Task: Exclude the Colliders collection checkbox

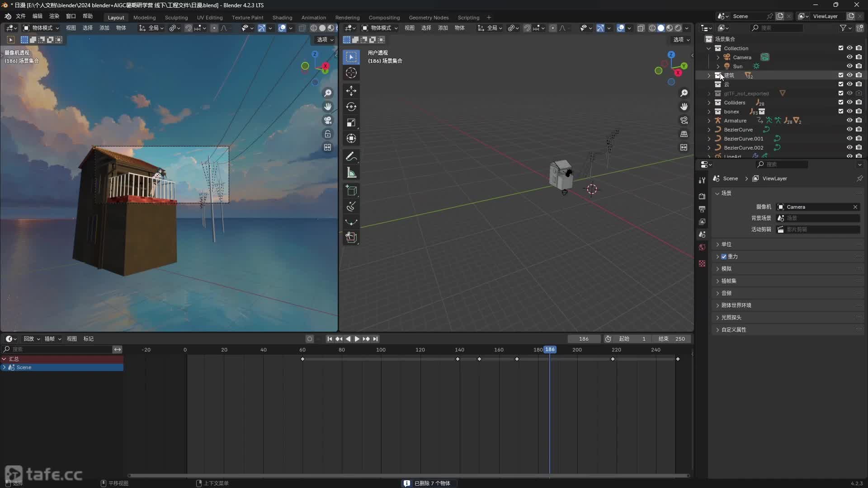Action: coord(841,103)
